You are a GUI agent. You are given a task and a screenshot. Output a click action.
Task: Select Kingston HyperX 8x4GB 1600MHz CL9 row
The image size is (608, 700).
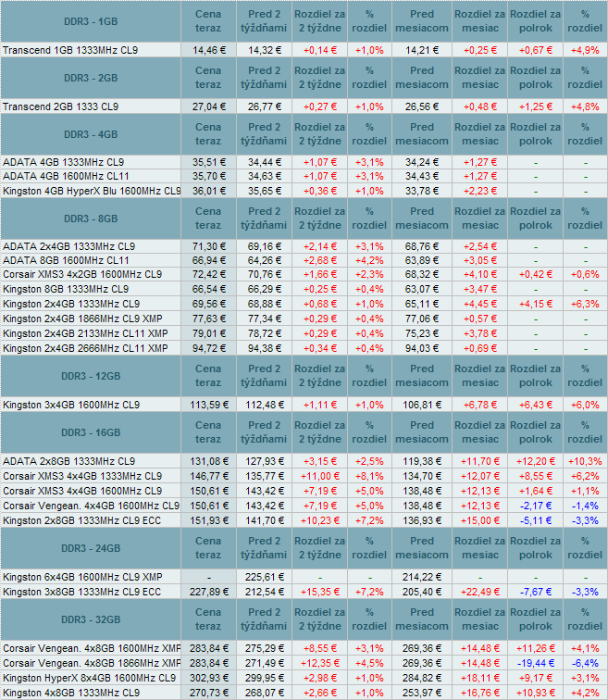[89, 678]
